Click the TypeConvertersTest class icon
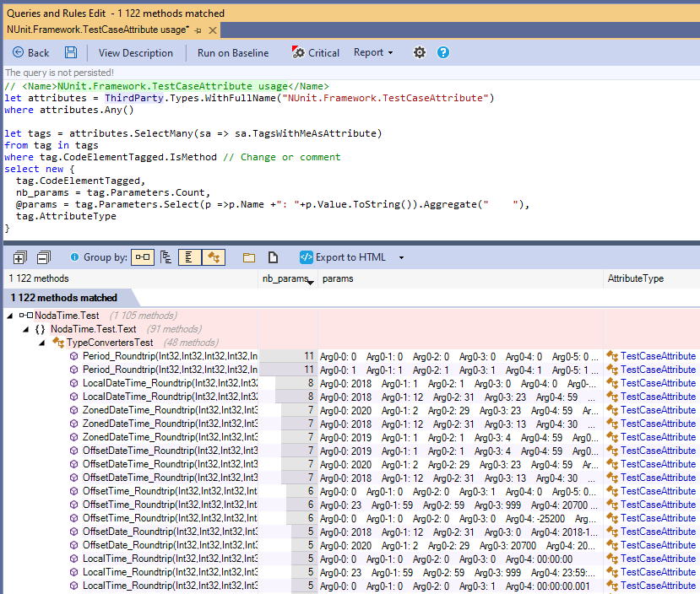This screenshot has width=700, height=594. pyautogui.click(x=58, y=343)
